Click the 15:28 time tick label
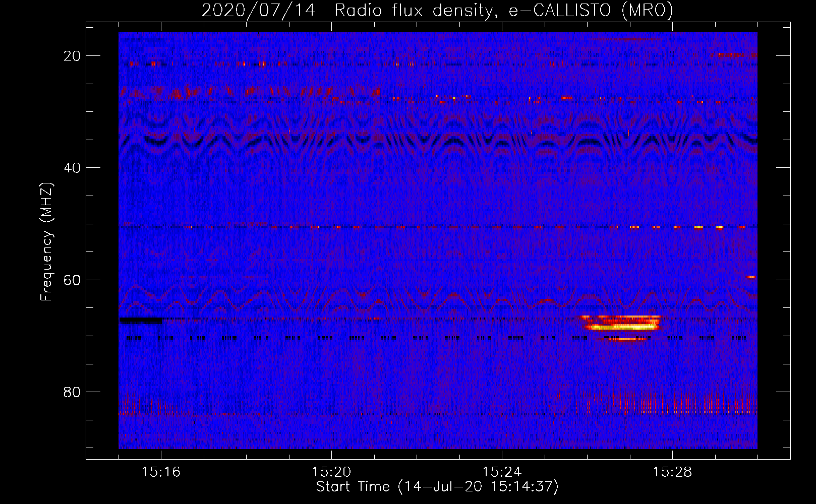Image resolution: width=816 pixels, height=504 pixels. click(x=672, y=472)
